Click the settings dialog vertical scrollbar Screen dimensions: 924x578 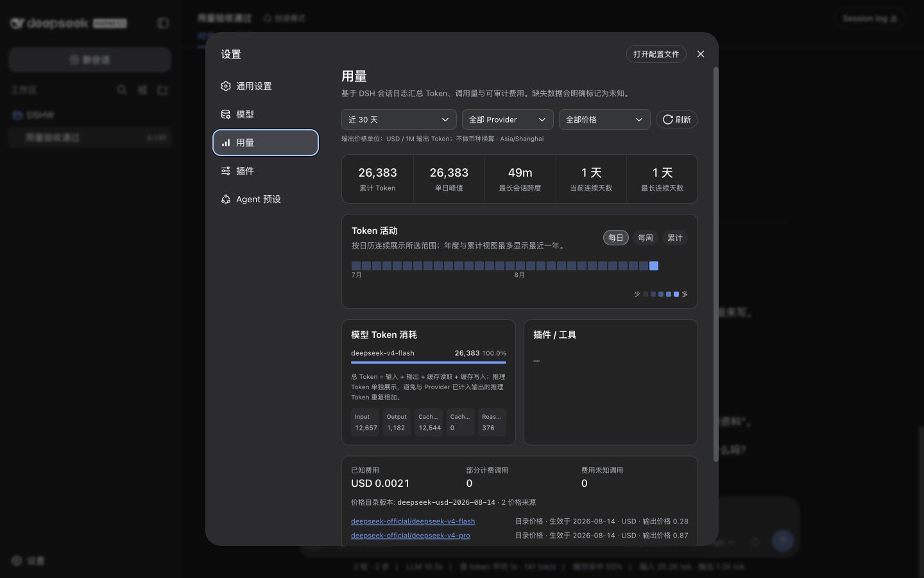716,263
